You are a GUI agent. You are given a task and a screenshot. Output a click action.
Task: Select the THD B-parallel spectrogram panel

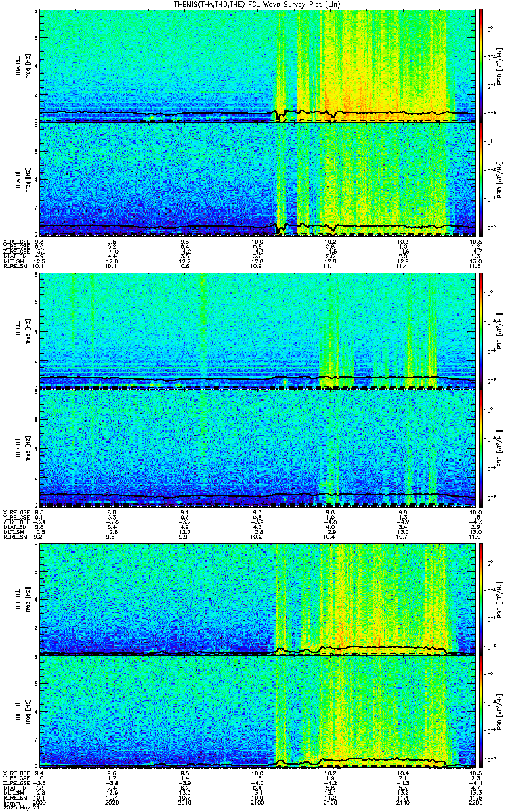[257, 448]
